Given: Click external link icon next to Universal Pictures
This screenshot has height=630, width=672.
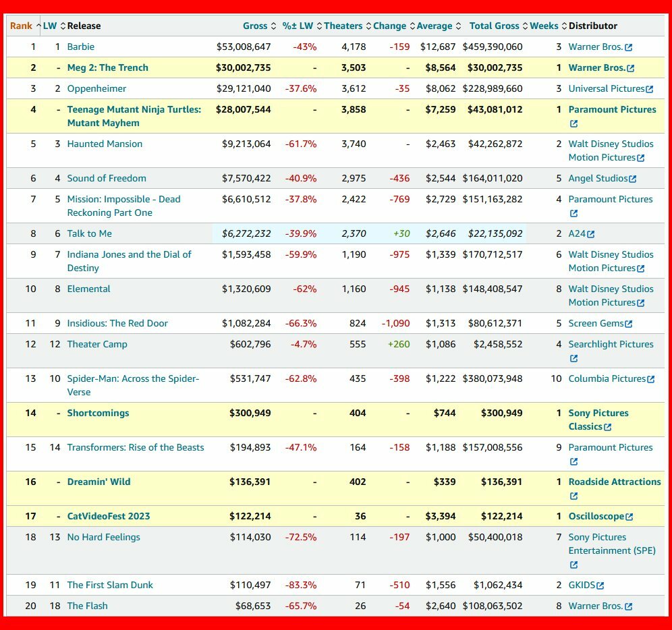Looking at the screenshot, I should pyautogui.click(x=650, y=89).
